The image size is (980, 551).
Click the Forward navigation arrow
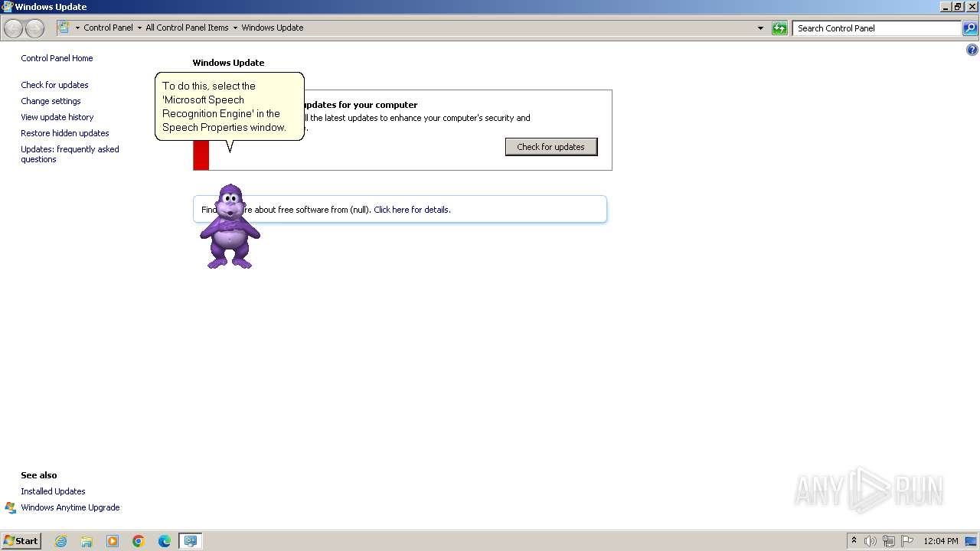coord(34,28)
